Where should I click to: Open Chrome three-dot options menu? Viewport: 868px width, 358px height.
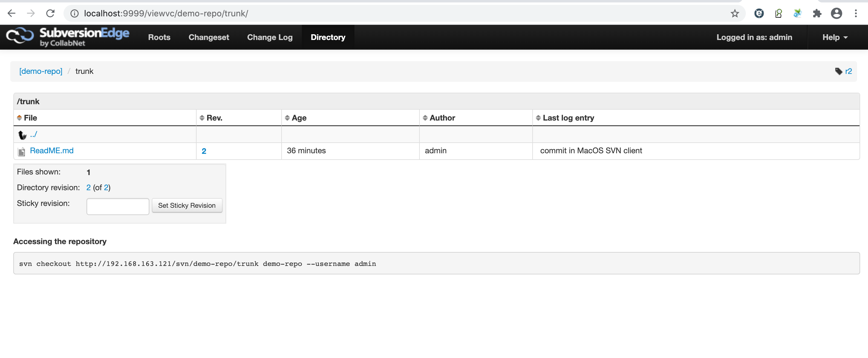click(x=856, y=14)
